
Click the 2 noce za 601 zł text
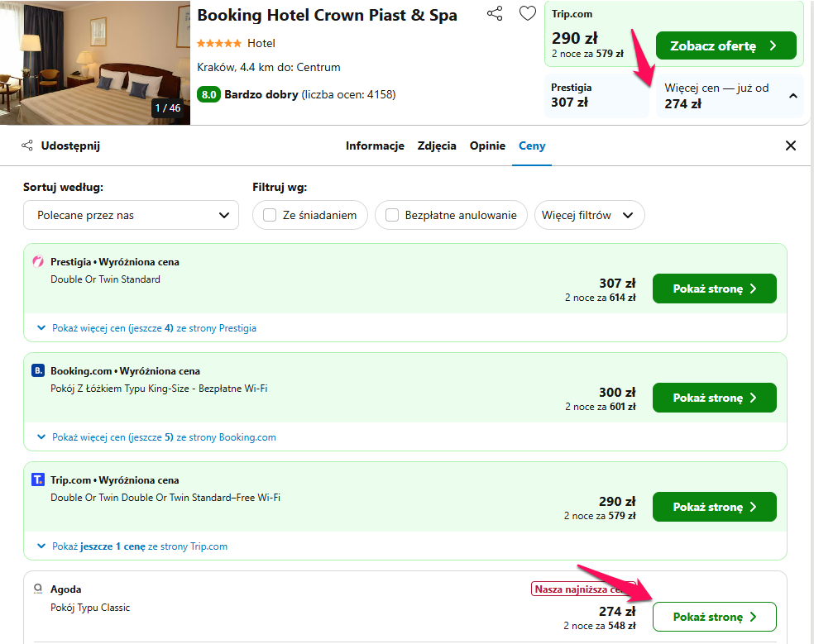(x=600, y=407)
